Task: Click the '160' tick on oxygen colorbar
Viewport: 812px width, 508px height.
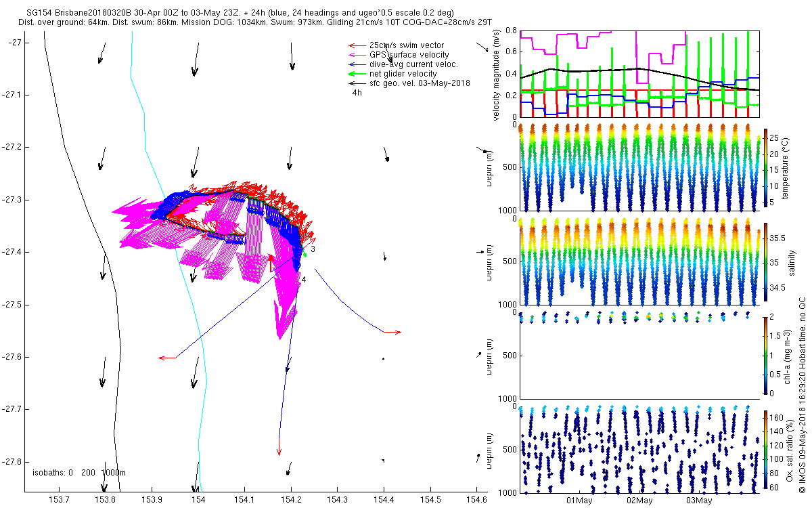Action: 778,417
